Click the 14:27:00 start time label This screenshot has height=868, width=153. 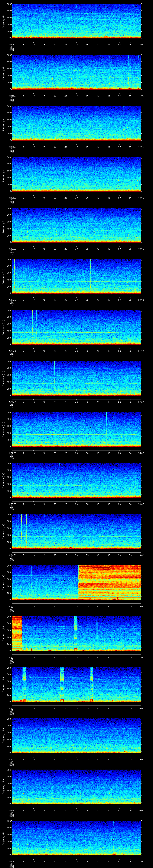[x=12, y=708]
